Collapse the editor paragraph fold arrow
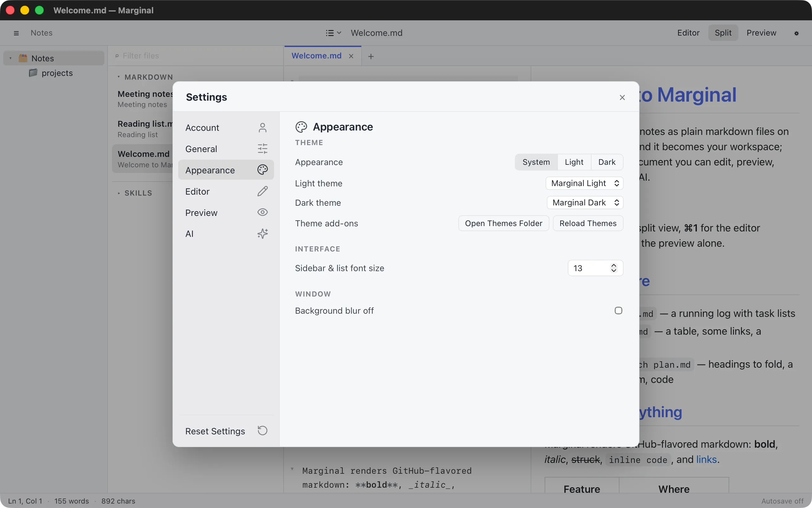 [292, 469]
